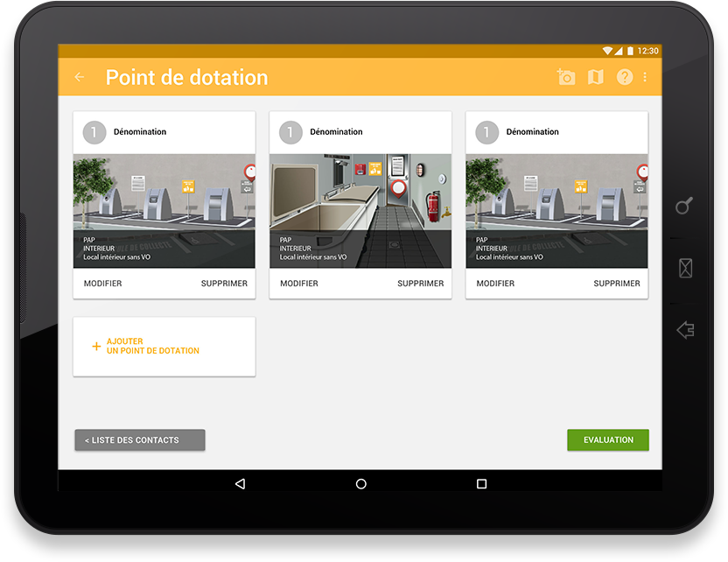Tap the add photo camera icon
Screen dimensions: 728x562
[x=566, y=77]
